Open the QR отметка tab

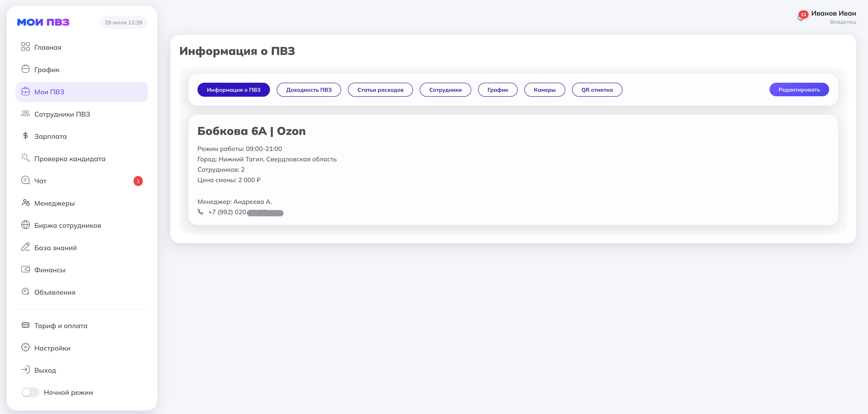tap(597, 90)
